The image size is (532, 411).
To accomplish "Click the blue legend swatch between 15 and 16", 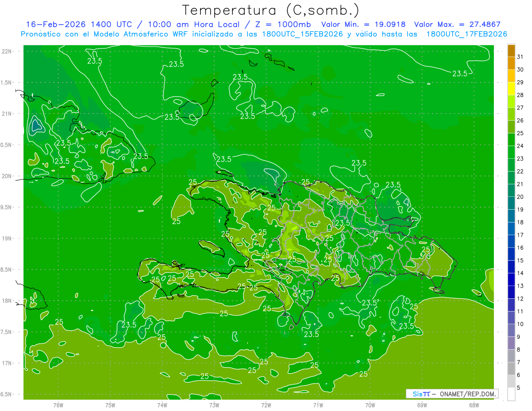I will 511,254.
